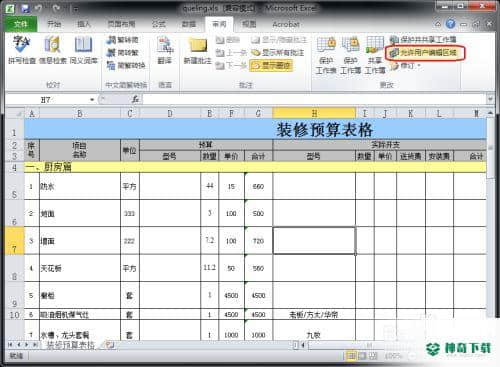Switch to Normal view in status bar
The height and width of the screenshot is (367, 500).
pyautogui.click(x=351, y=356)
